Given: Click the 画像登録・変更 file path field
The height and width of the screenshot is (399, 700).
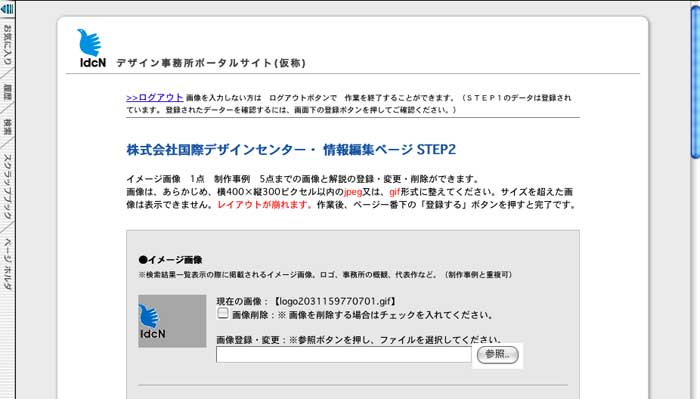Looking at the screenshot, I should (x=344, y=355).
